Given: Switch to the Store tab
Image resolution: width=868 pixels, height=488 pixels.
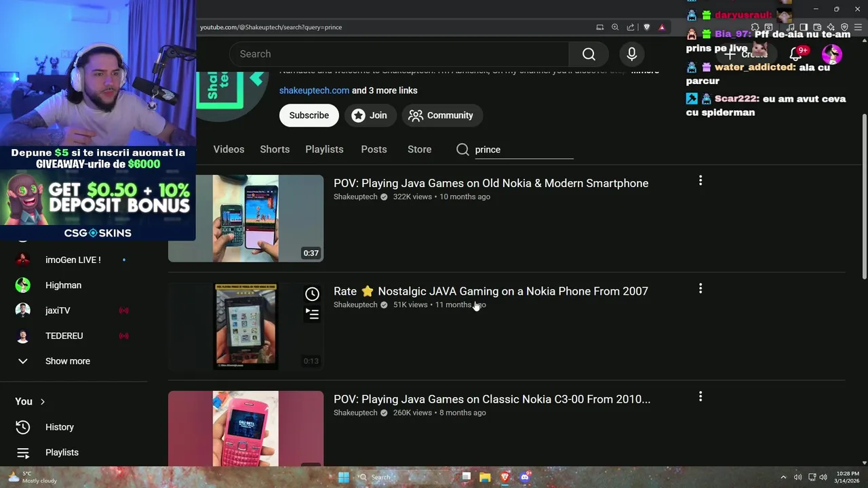Looking at the screenshot, I should (419, 150).
